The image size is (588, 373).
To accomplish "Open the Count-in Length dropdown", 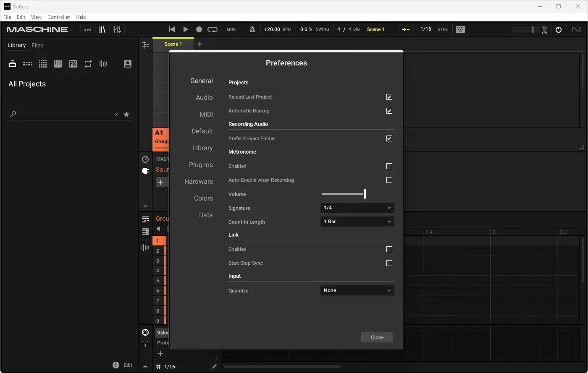I will coord(357,222).
